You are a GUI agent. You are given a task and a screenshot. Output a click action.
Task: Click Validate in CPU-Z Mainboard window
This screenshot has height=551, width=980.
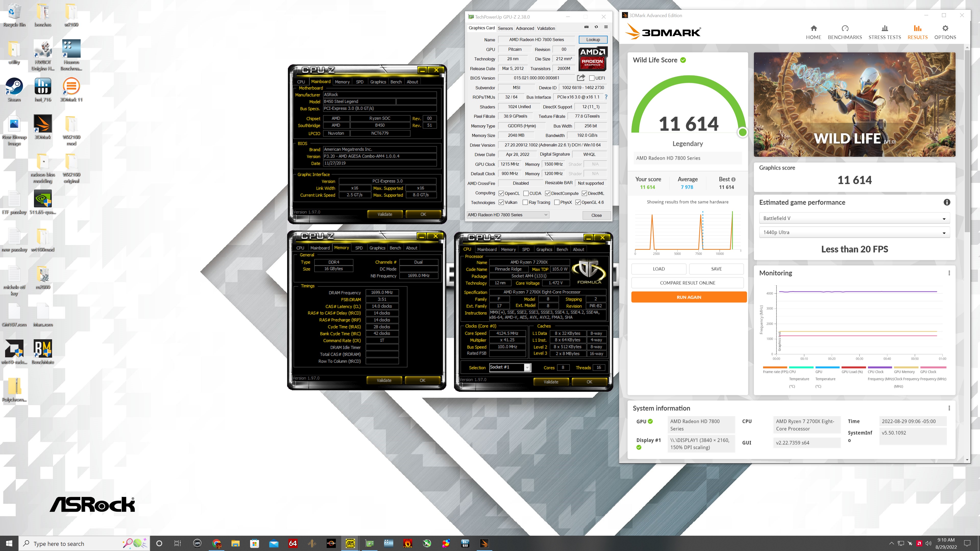click(x=385, y=215)
